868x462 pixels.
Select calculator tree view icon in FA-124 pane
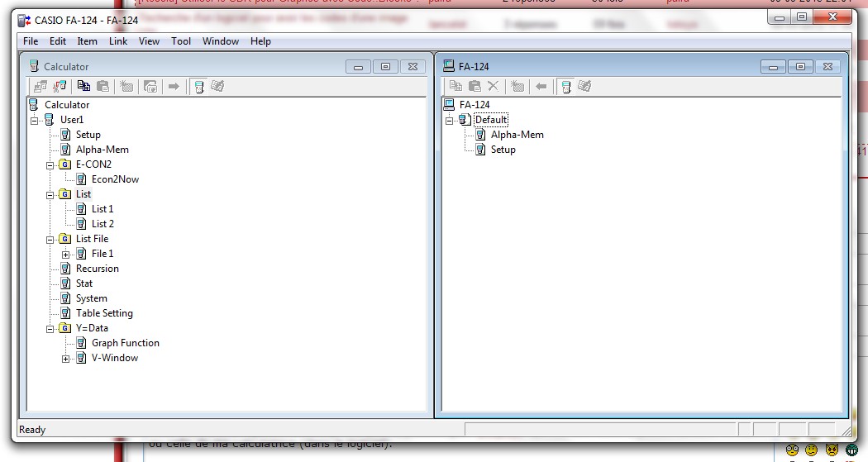click(x=565, y=86)
